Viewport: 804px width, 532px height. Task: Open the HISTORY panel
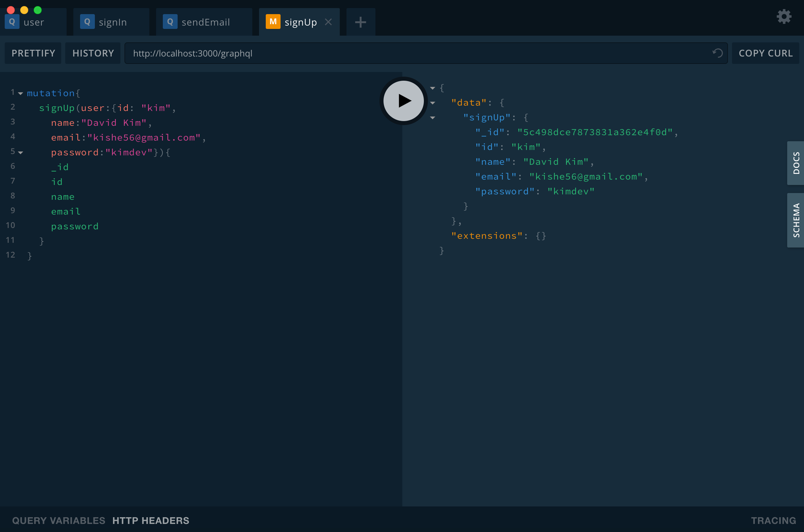(93, 53)
